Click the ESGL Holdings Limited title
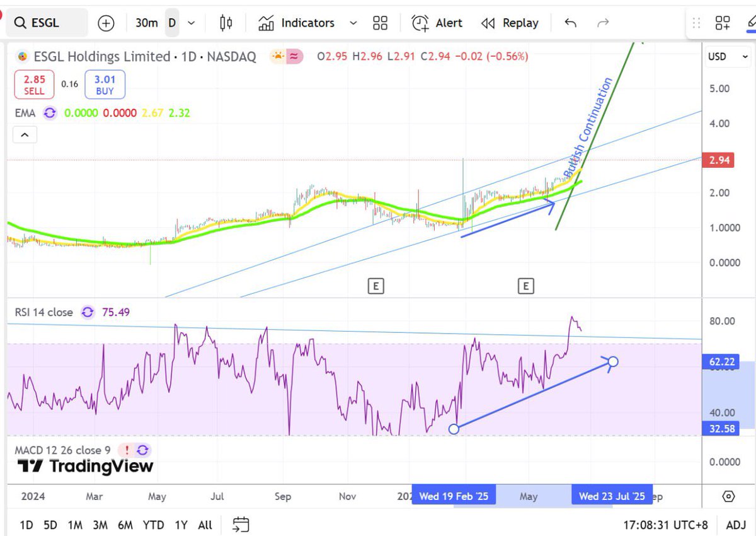The width and height of the screenshot is (756, 536). pos(102,57)
